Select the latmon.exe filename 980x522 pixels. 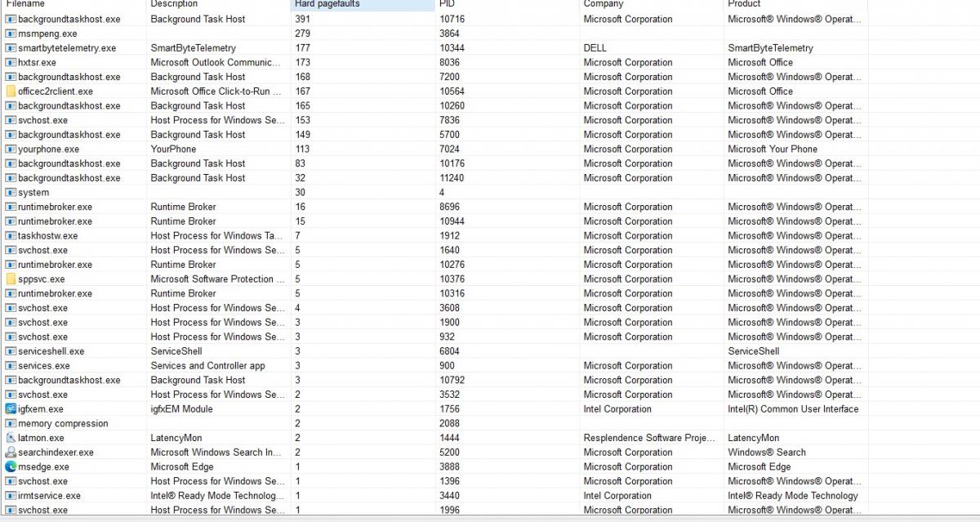[41, 438]
